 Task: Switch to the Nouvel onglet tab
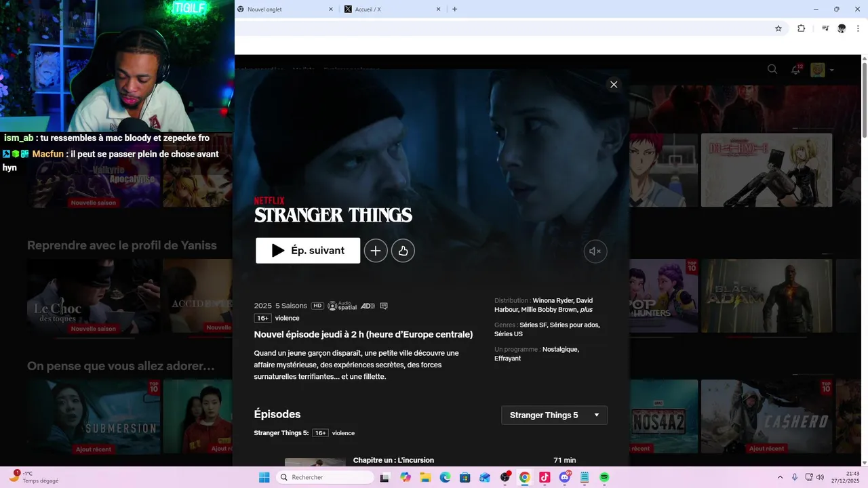(x=286, y=9)
